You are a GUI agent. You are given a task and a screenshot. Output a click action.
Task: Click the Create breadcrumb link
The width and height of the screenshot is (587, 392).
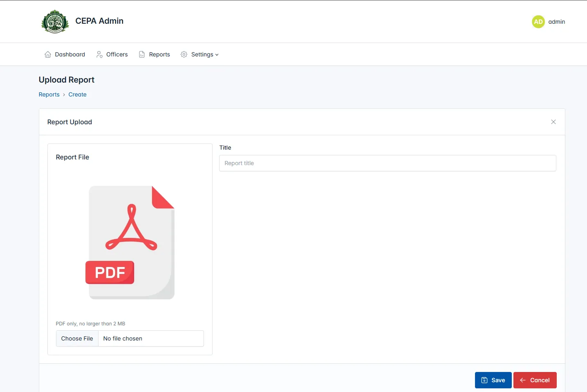(x=77, y=94)
